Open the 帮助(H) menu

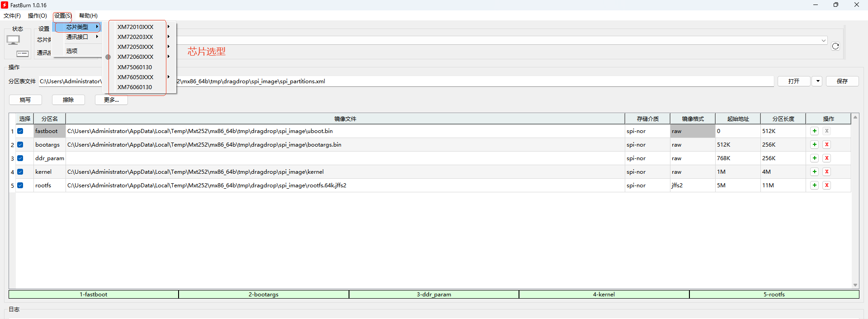click(88, 16)
